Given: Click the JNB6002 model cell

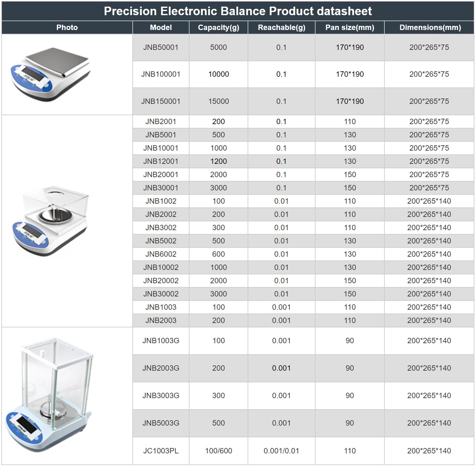Looking at the screenshot, I should tap(161, 254).
